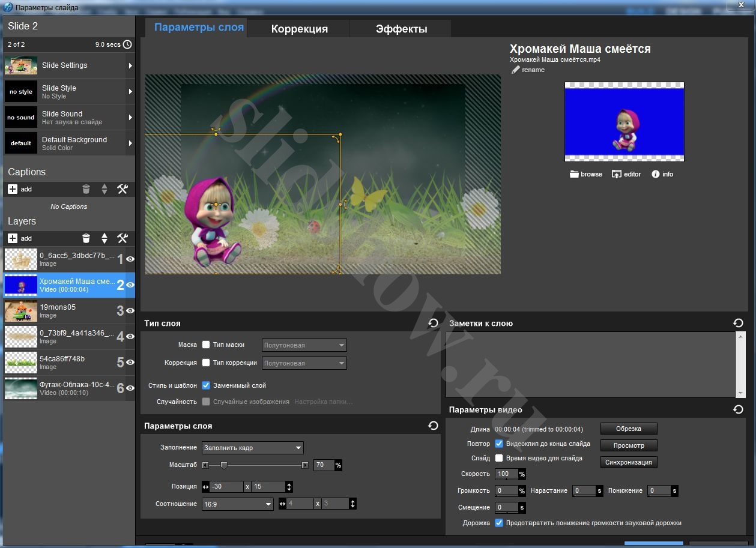The image size is (756, 548).
Task: Click the slide duration clock icon
Action: pos(127,44)
